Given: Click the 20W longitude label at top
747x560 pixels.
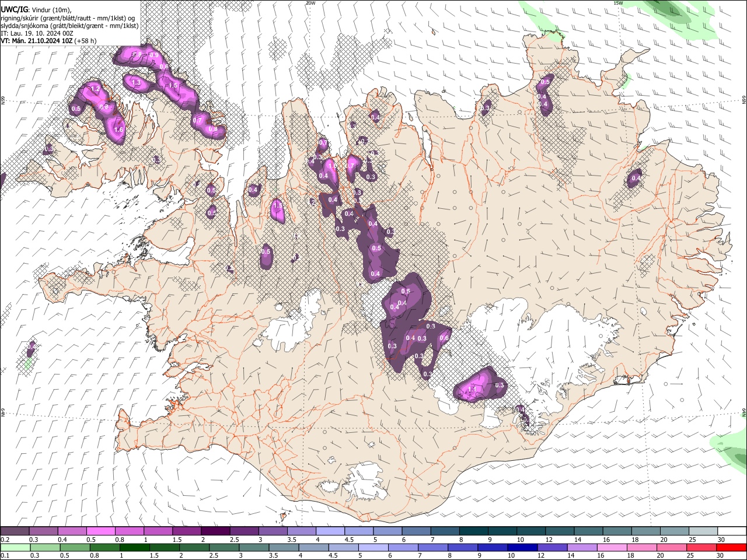Looking at the screenshot, I should pos(310,3).
